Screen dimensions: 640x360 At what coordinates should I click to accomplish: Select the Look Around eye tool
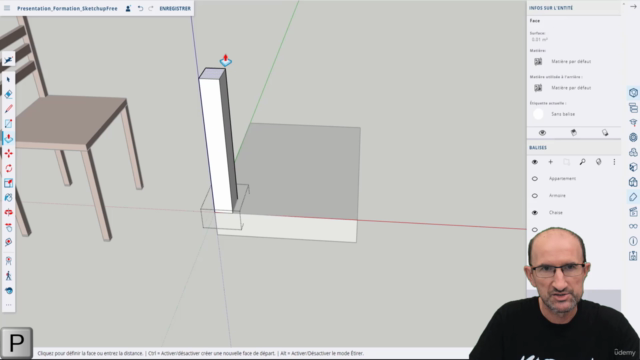(9, 291)
